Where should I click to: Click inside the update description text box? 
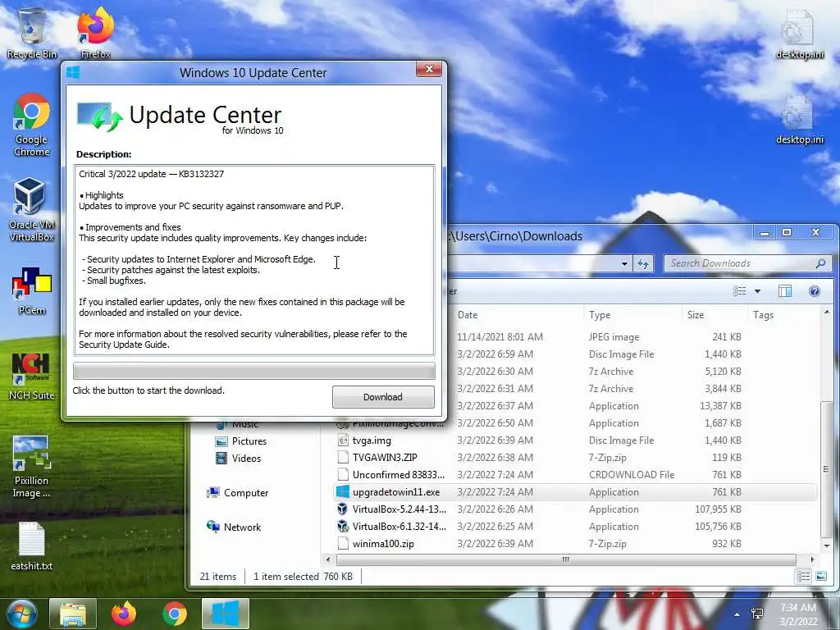tap(254, 260)
